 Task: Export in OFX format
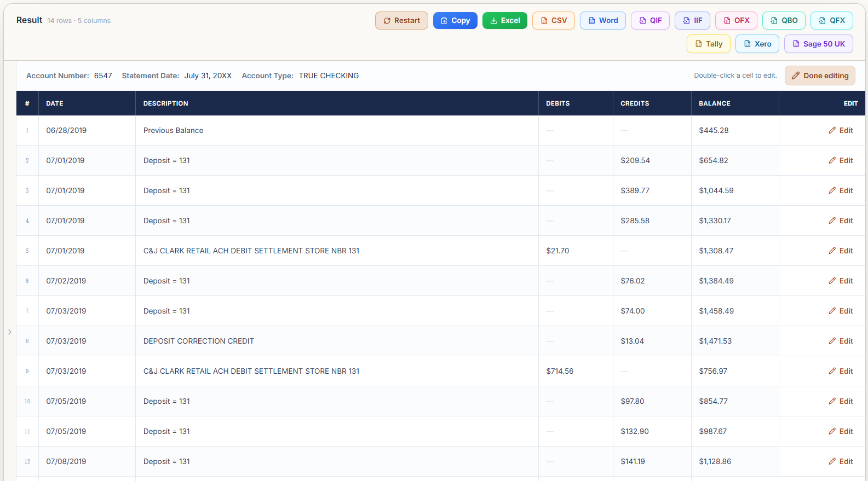pyautogui.click(x=736, y=21)
